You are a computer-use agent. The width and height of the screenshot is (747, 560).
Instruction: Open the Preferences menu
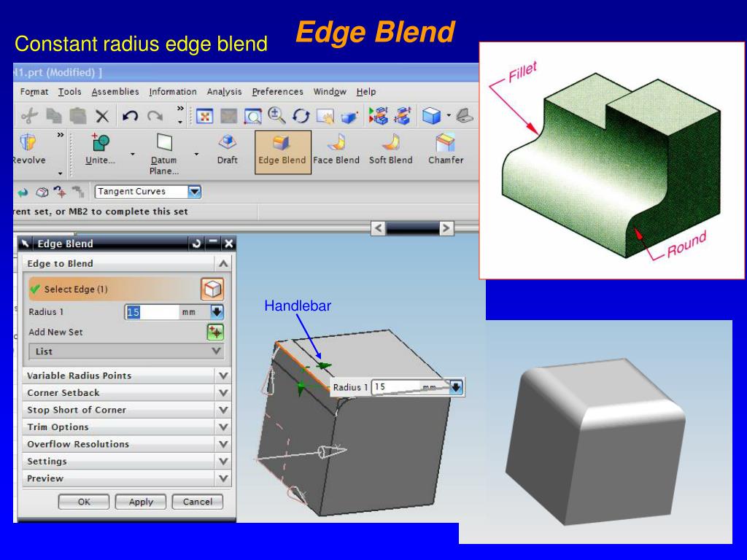pyautogui.click(x=277, y=91)
